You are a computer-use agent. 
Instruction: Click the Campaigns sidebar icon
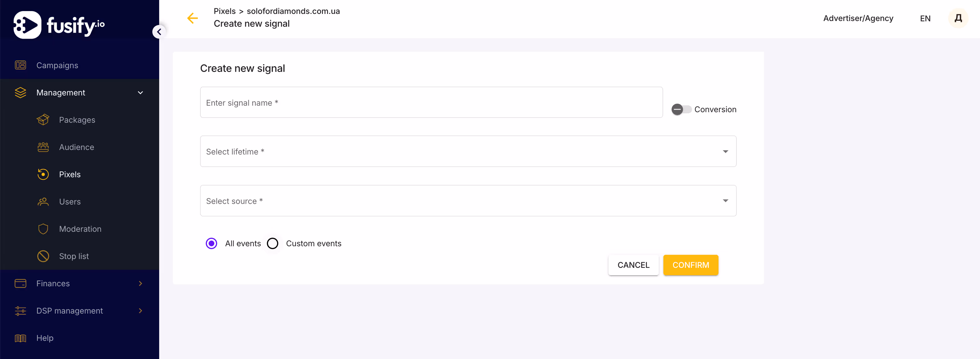(20, 65)
